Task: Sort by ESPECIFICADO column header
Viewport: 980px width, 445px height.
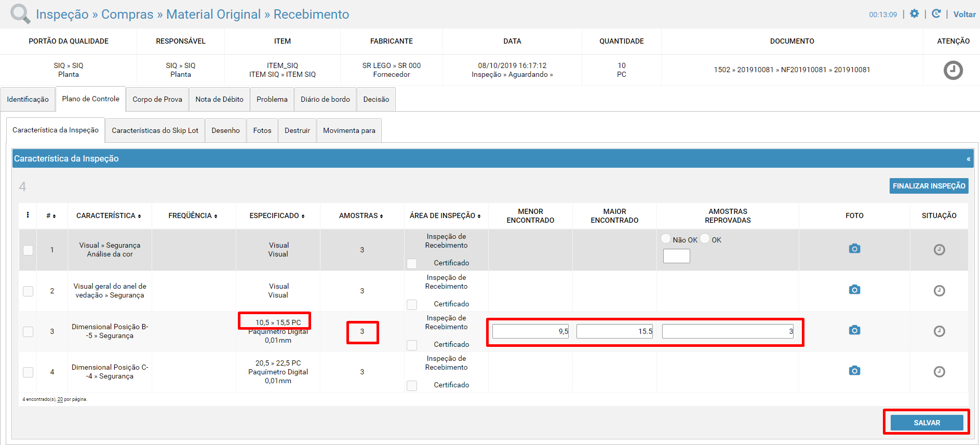Action: click(277, 215)
